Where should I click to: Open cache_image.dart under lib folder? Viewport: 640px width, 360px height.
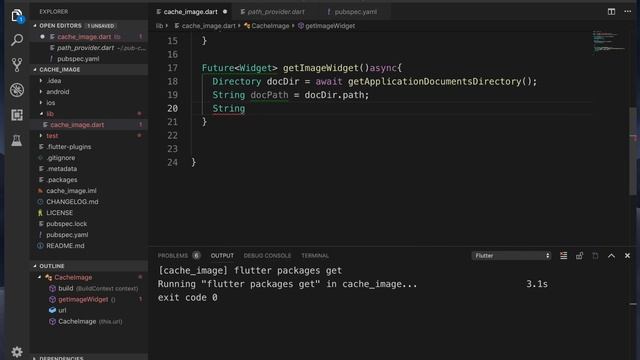tap(77, 125)
